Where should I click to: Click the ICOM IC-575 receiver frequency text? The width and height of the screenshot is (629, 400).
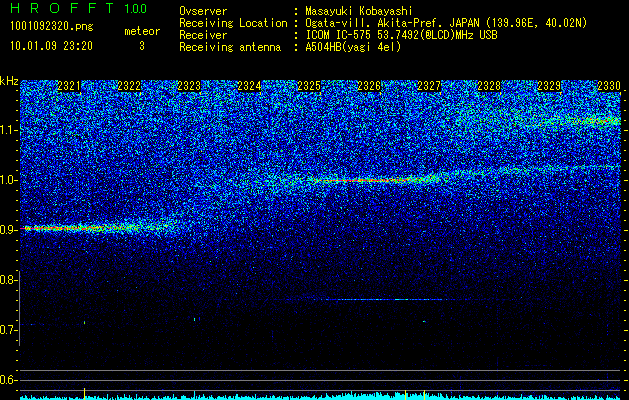click(x=401, y=35)
